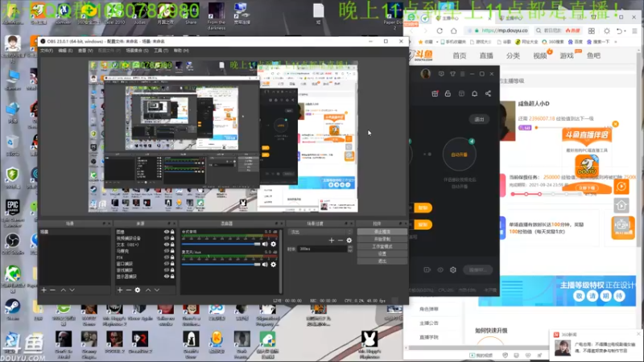This screenshot has height=362, width=644.
Task: Toggle lock on 窗口捕获 source
Action: [x=172, y=264]
